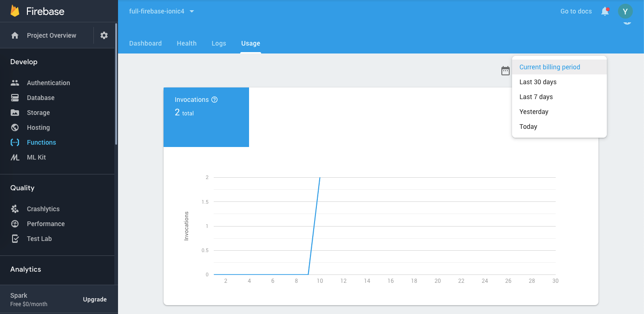Switch to the Dashboard tab
This screenshot has width=644, height=314.
pos(145,43)
